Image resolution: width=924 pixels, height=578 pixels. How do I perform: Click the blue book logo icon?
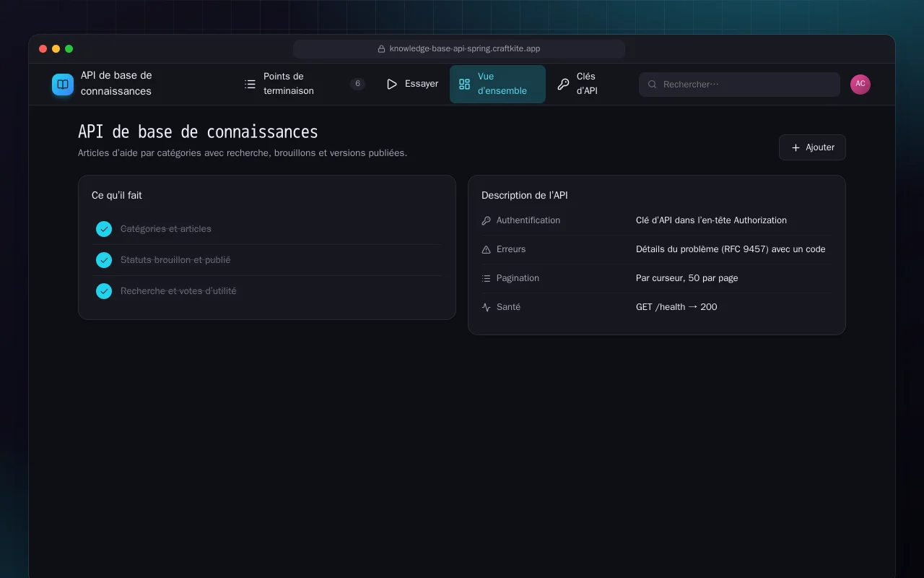[x=63, y=85]
